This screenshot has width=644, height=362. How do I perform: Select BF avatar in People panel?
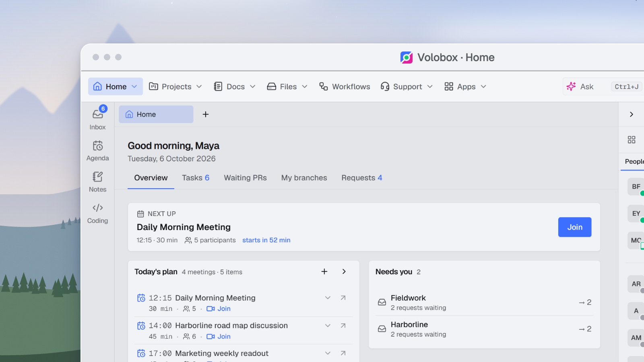[x=636, y=187]
